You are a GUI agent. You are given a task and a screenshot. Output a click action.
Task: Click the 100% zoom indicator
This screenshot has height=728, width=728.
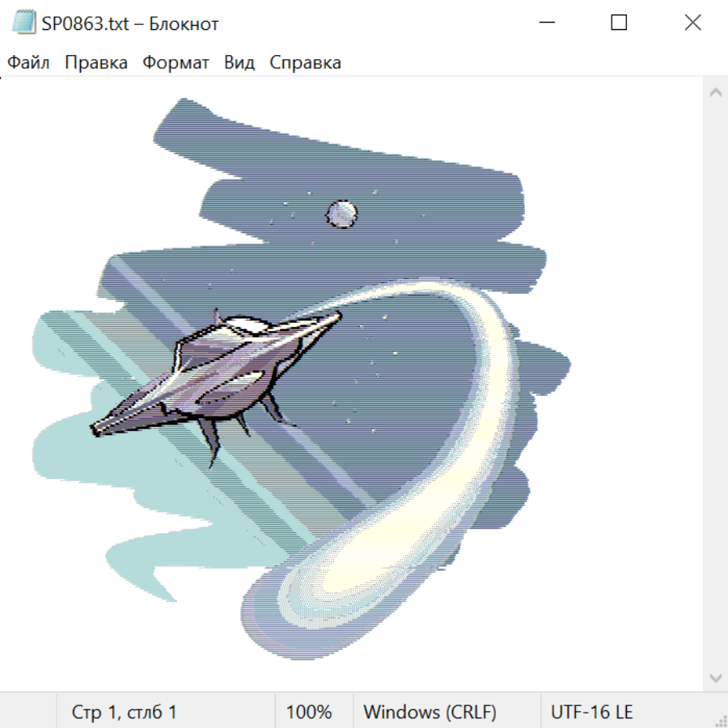[309, 713]
